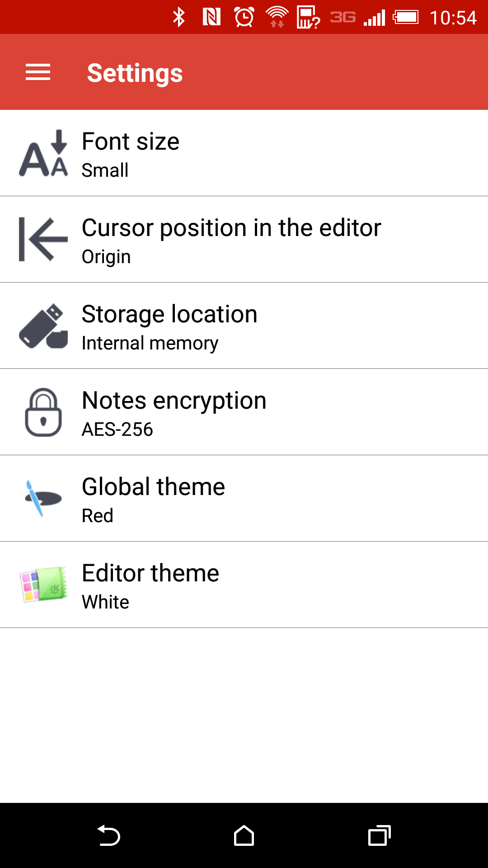
Task: Tap the USB storage location icon
Action: [43, 325]
